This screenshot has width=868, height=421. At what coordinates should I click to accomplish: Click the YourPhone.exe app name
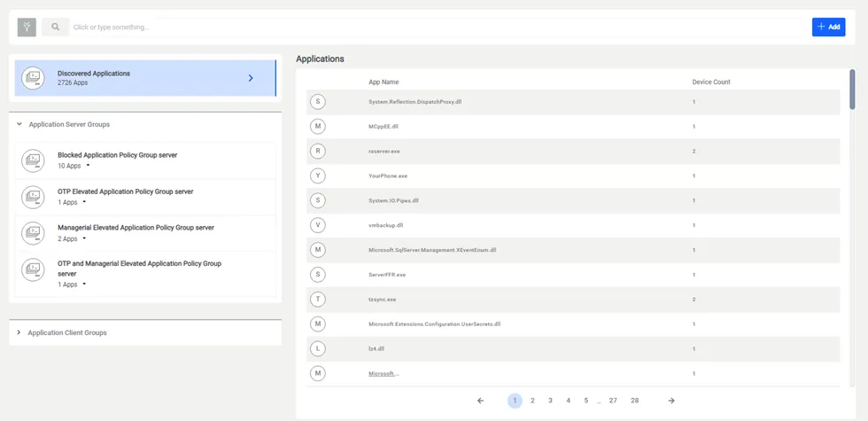point(388,176)
